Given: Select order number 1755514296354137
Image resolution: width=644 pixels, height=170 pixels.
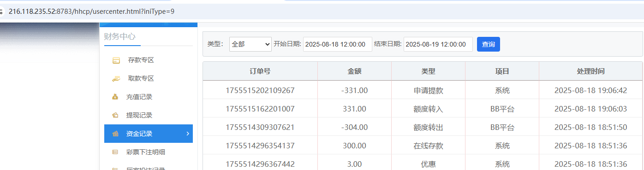Looking at the screenshot, I should click(x=260, y=146).
